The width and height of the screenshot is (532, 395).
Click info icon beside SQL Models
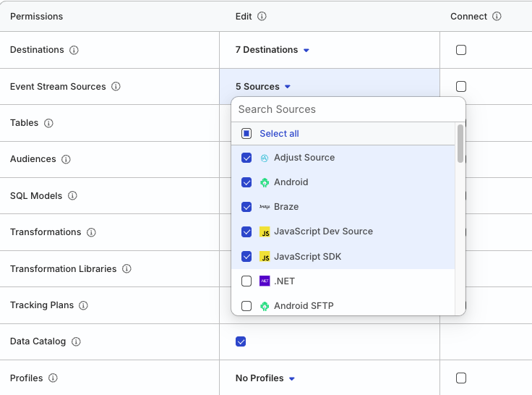72,195
